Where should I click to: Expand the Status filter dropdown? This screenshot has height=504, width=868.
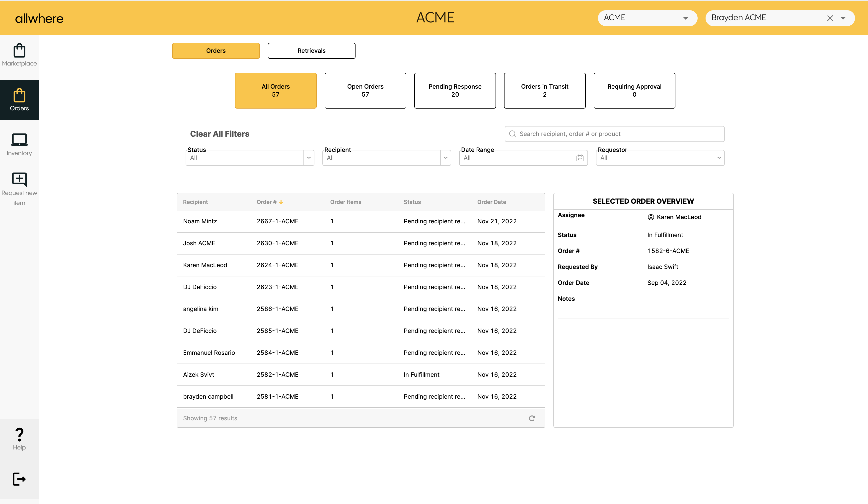(308, 158)
